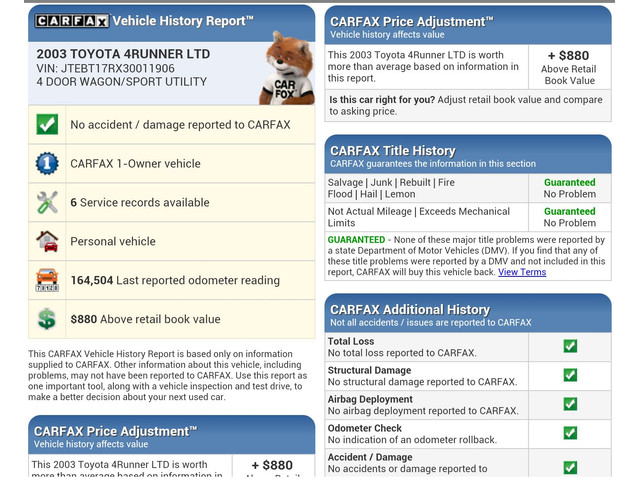
Task: Click the 2003 TOYOTA 4RUNNER LTD title
Action: point(123,54)
